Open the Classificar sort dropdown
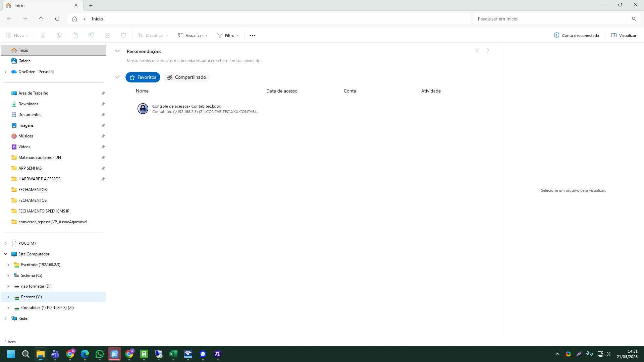This screenshot has width=644, height=362. point(153,35)
